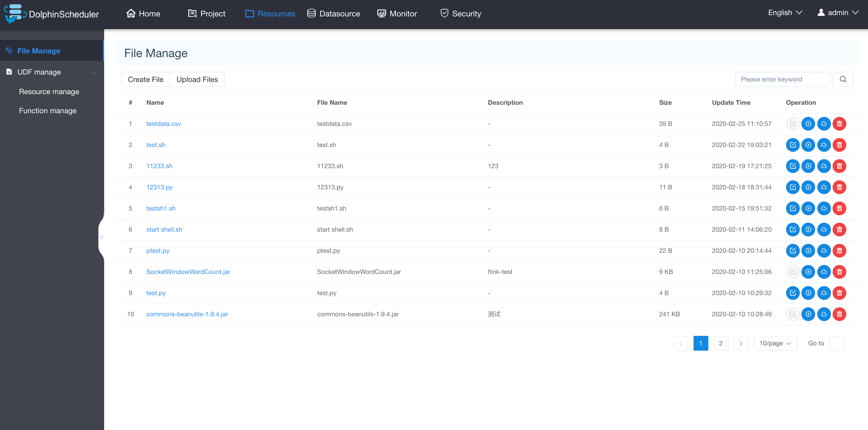This screenshot has height=430, width=868.
Task: Open the start shell.sh file link
Action: (164, 229)
